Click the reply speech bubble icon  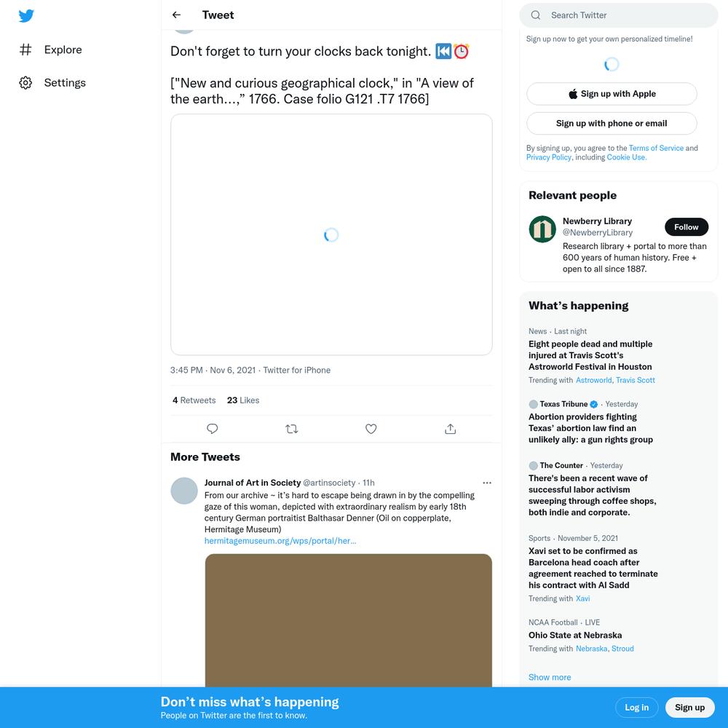212,429
